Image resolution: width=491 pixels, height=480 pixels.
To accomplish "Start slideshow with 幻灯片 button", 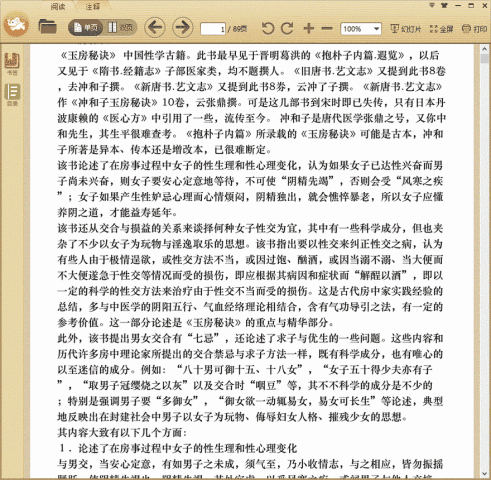I will tap(406, 29).
